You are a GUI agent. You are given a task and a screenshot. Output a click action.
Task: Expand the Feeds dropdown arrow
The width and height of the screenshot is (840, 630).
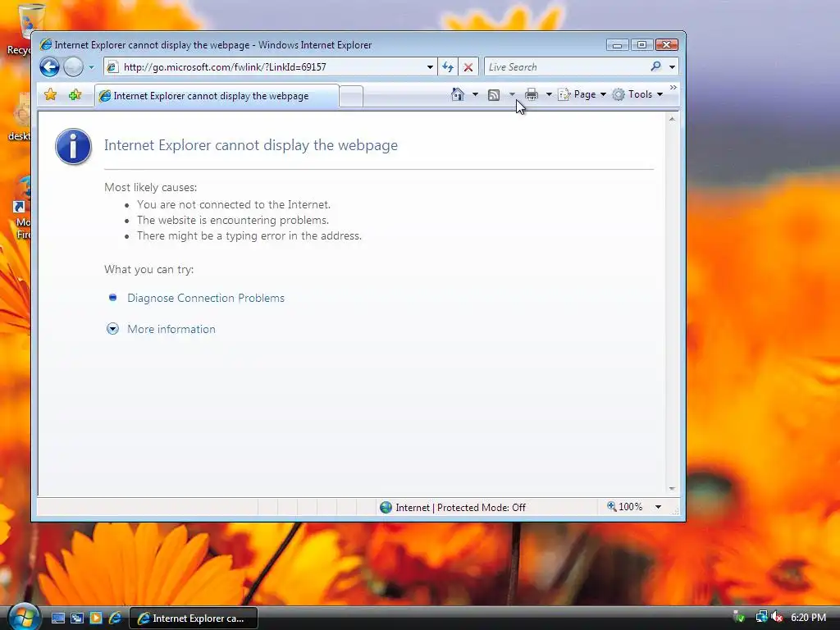coord(512,94)
